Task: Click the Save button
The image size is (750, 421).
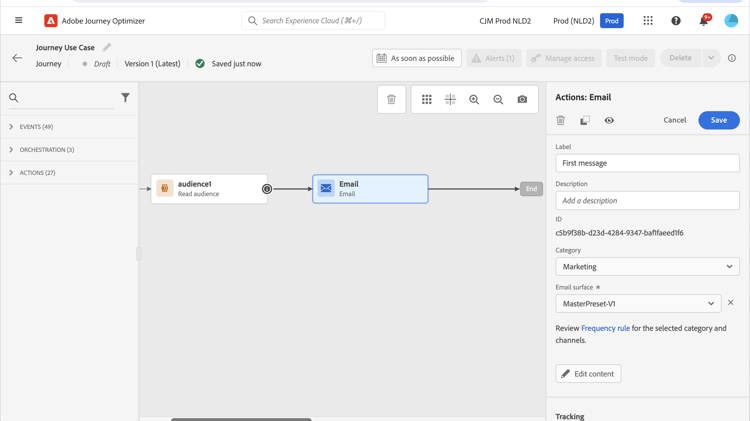Action: coord(718,120)
